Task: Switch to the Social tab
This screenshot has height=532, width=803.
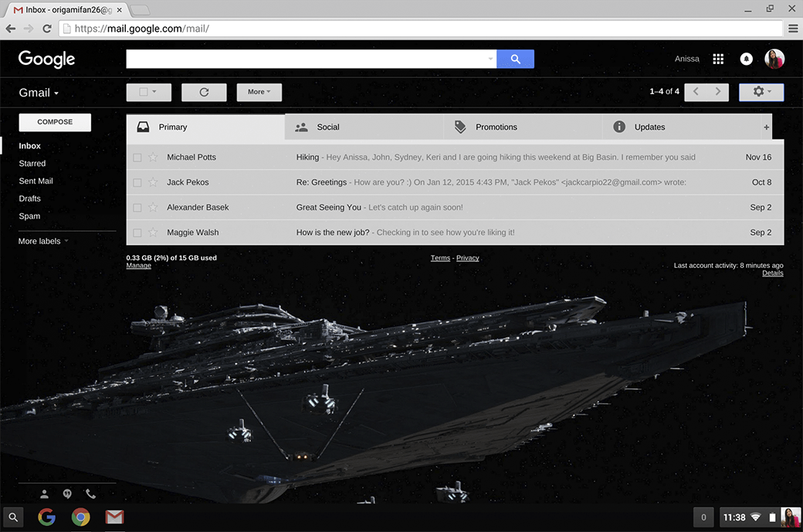Action: [327, 127]
